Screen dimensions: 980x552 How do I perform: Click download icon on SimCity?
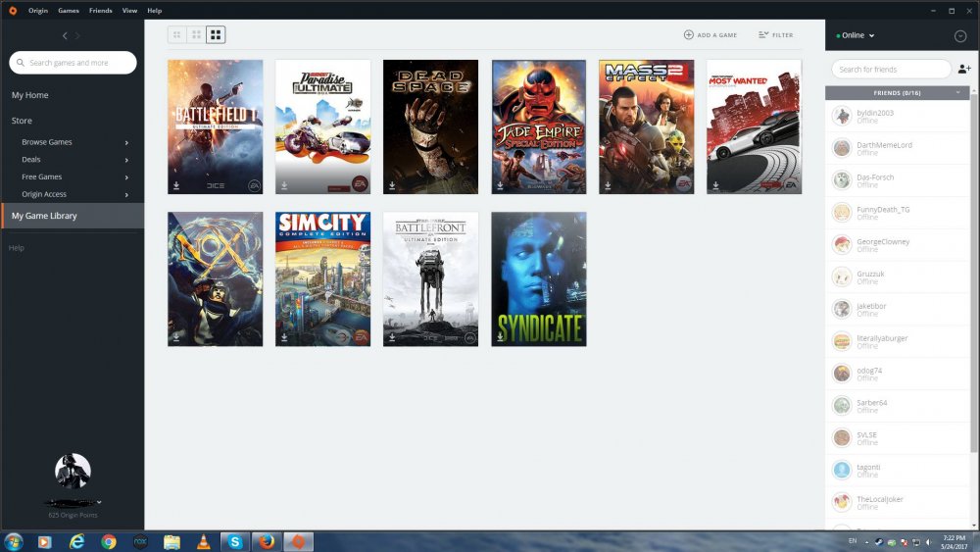(284, 337)
